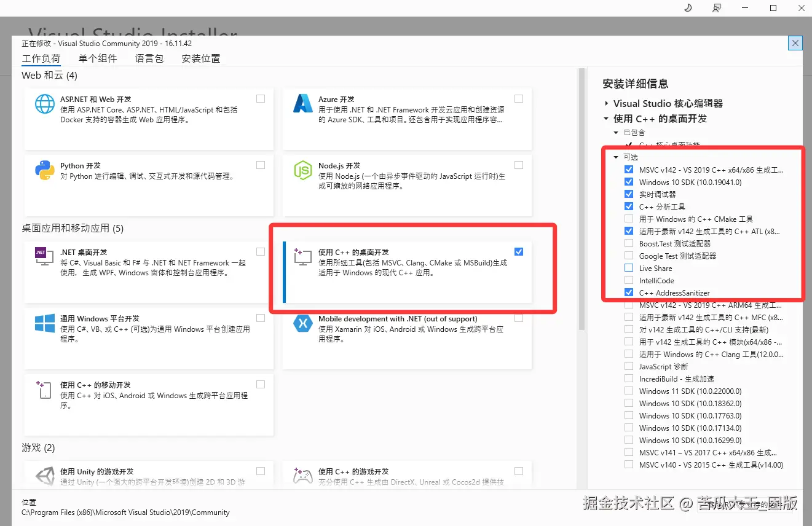
Task: Enable the Azure development workload checkbox
Action: (x=519, y=98)
